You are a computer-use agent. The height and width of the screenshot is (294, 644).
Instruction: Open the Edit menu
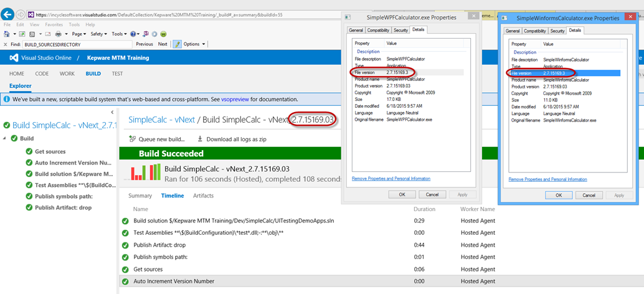click(x=20, y=25)
